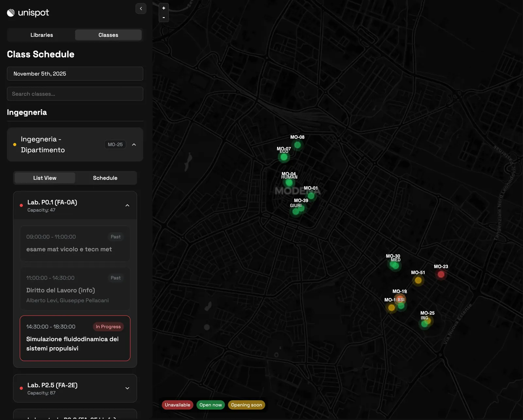
Task: Click the Alberto Levi, Giuseppe Pellacani instructors text
Action: pyautogui.click(x=67, y=300)
